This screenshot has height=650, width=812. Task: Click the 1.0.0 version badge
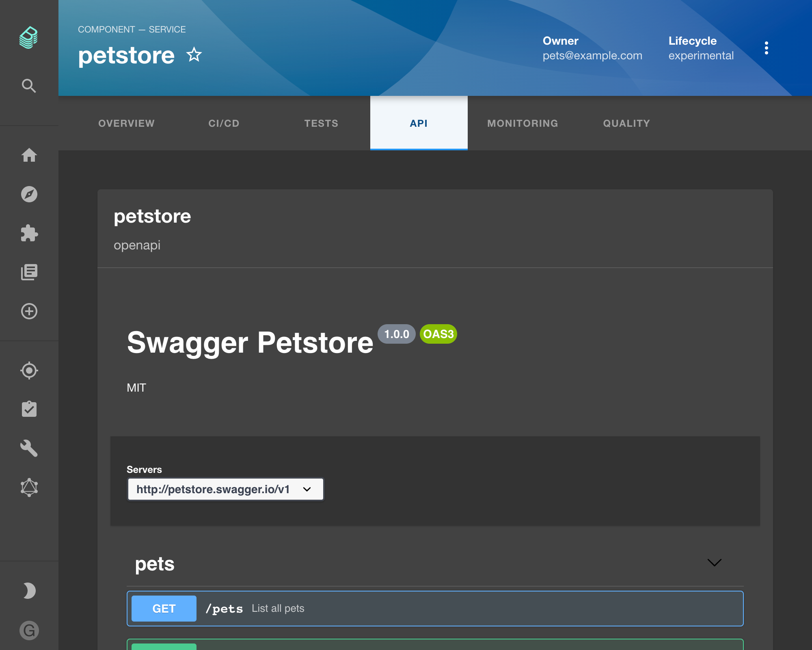click(x=397, y=334)
